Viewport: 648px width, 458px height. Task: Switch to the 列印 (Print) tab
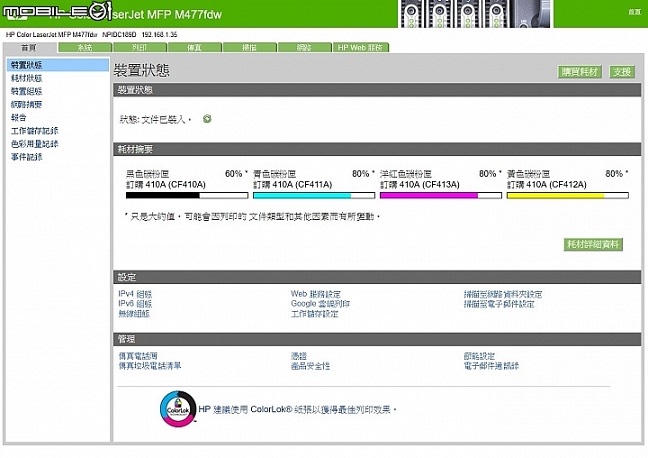[140, 48]
